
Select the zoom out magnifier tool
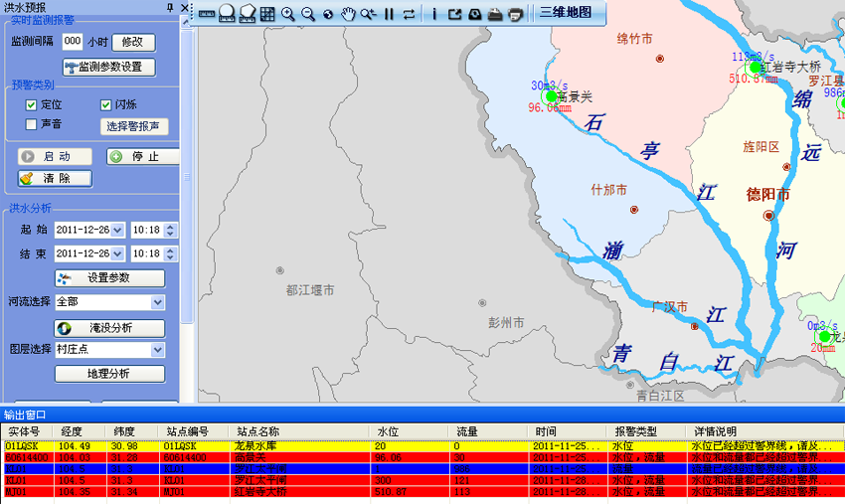[307, 14]
